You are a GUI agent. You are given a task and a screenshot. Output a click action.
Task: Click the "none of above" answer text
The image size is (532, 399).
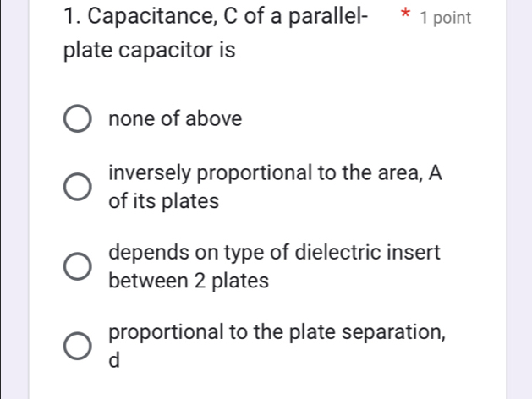pos(175,119)
